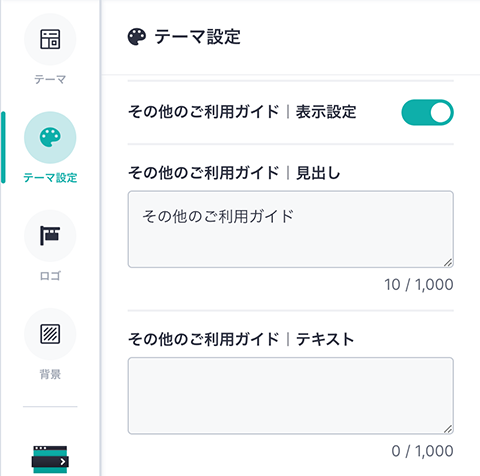Click the palette icon beside テーマ設定 header

pos(137,37)
